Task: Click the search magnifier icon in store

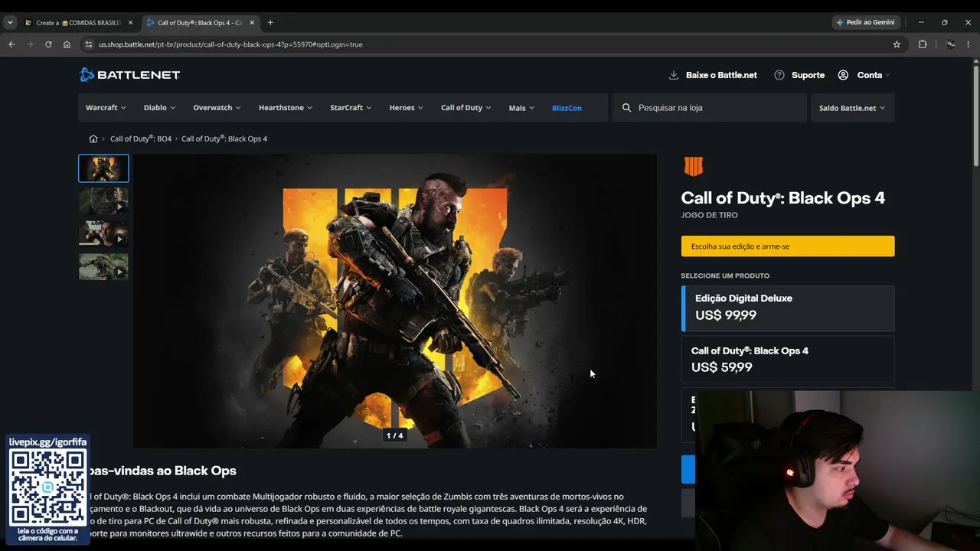Action: click(x=627, y=108)
